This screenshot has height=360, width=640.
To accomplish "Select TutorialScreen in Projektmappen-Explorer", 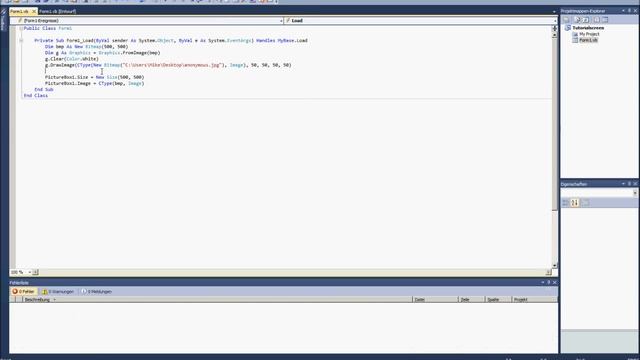I will tap(588, 28).
